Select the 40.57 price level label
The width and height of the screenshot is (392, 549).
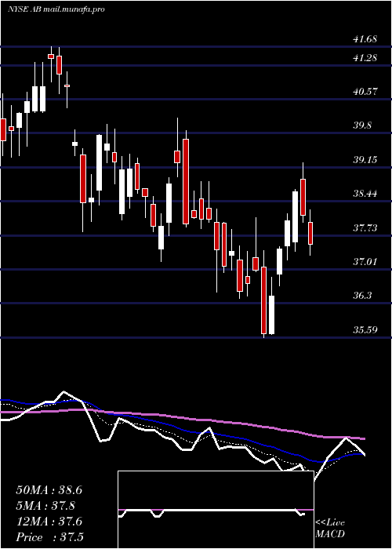[x=365, y=92]
